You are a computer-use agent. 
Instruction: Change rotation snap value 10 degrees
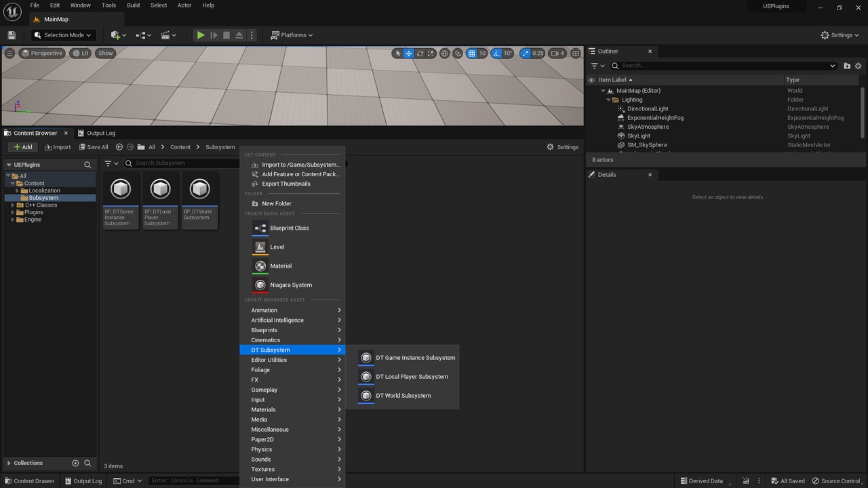tap(508, 53)
